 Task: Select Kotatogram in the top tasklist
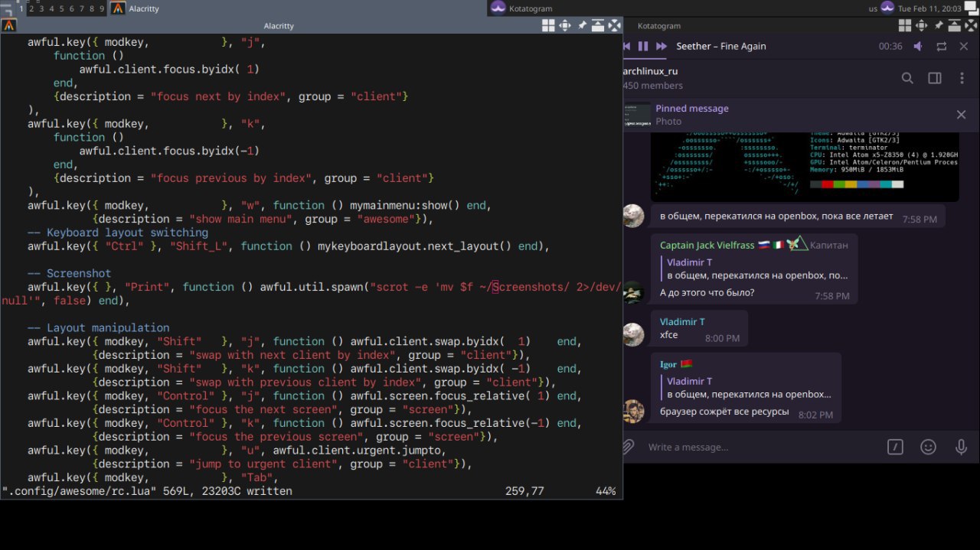click(677, 8)
